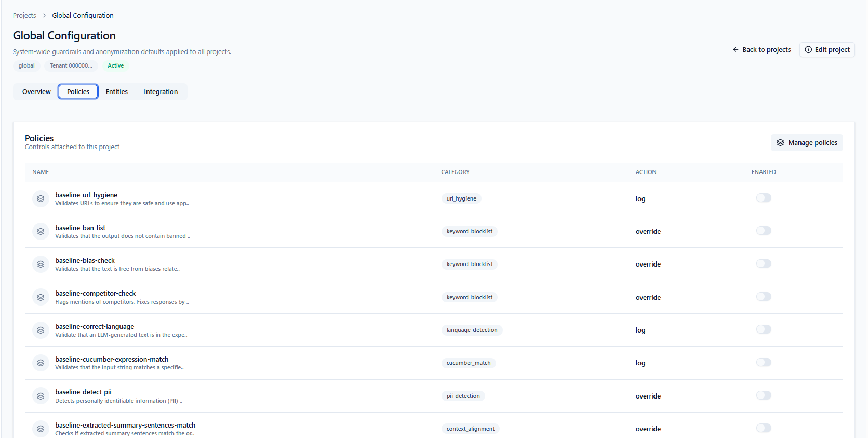Go back via Back to projects
This screenshot has height=438, width=868.
click(762, 50)
